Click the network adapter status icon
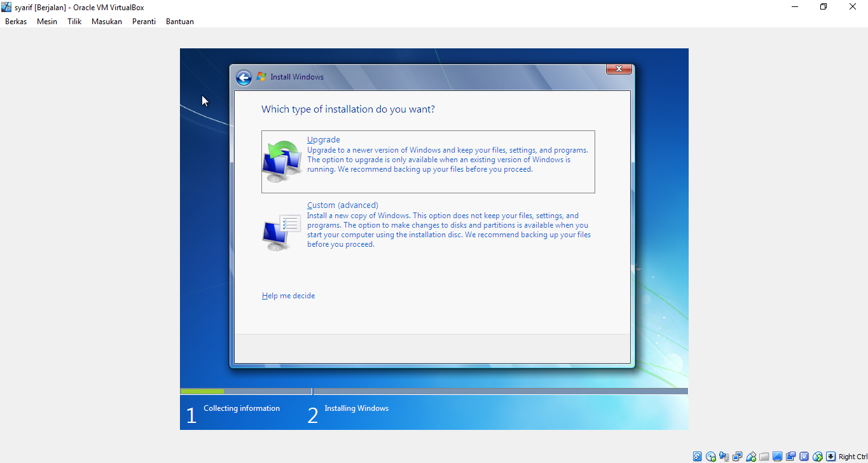The width and height of the screenshot is (868, 463). point(738,457)
